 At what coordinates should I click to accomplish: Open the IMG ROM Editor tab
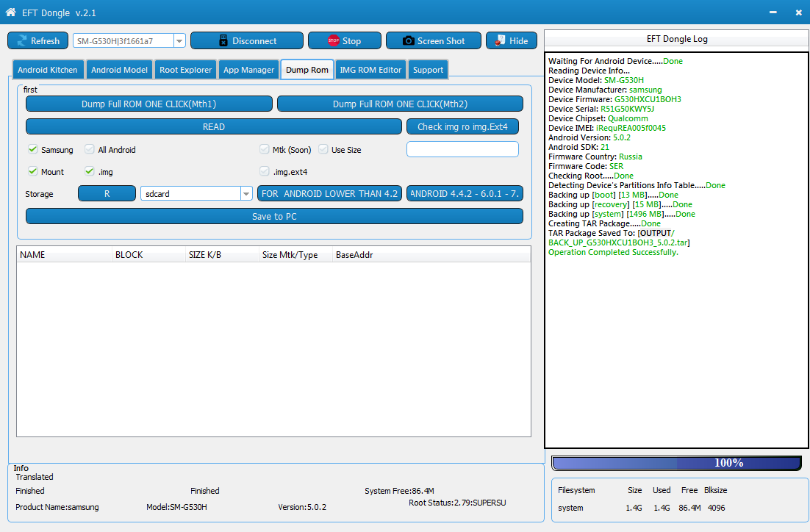pyautogui.click(x=370, y=70)
